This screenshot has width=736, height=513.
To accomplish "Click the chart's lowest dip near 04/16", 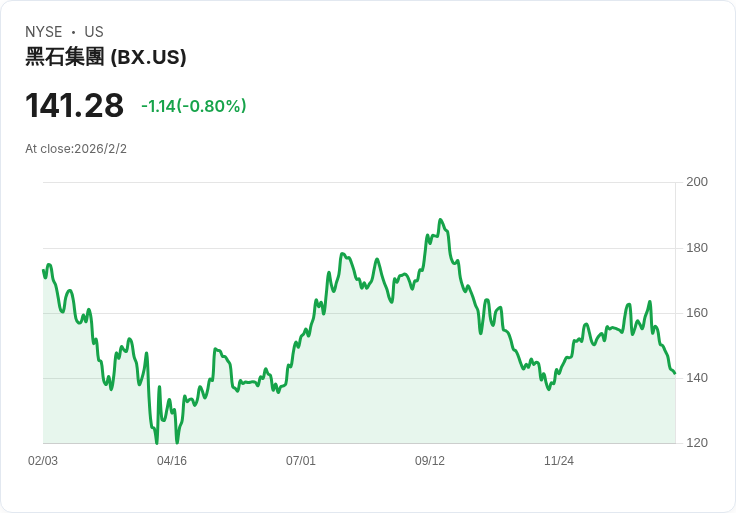I will coord(157,443).
